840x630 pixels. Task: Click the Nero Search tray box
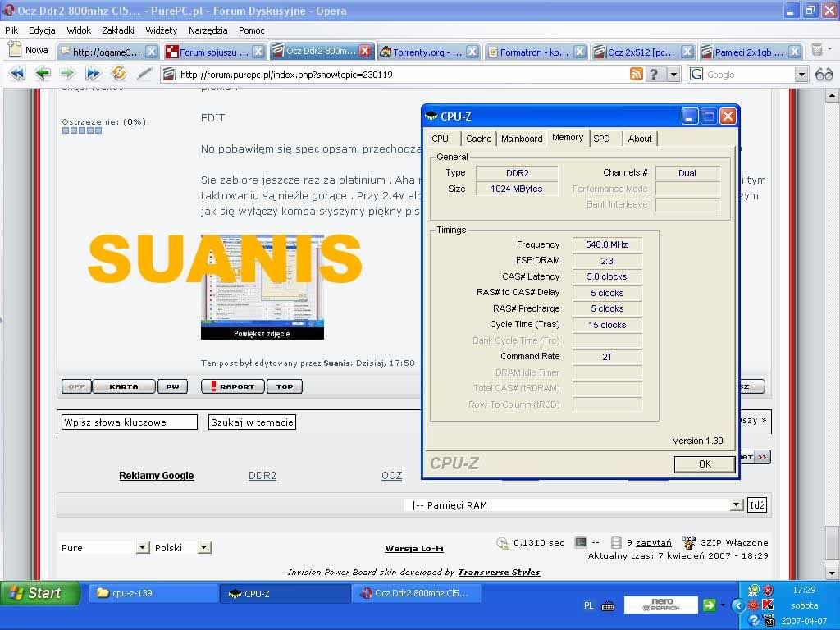tap(660, 605)
